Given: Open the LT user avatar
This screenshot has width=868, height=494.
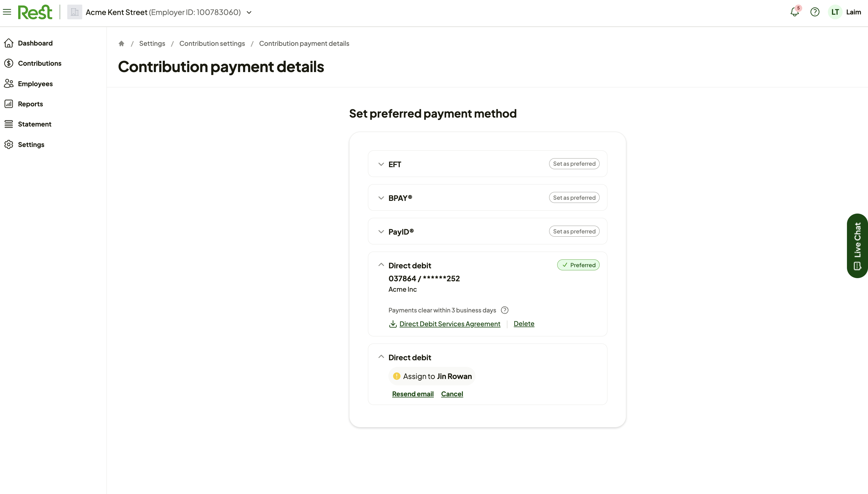Looking at the screenshot, I should tap(835, 12).
